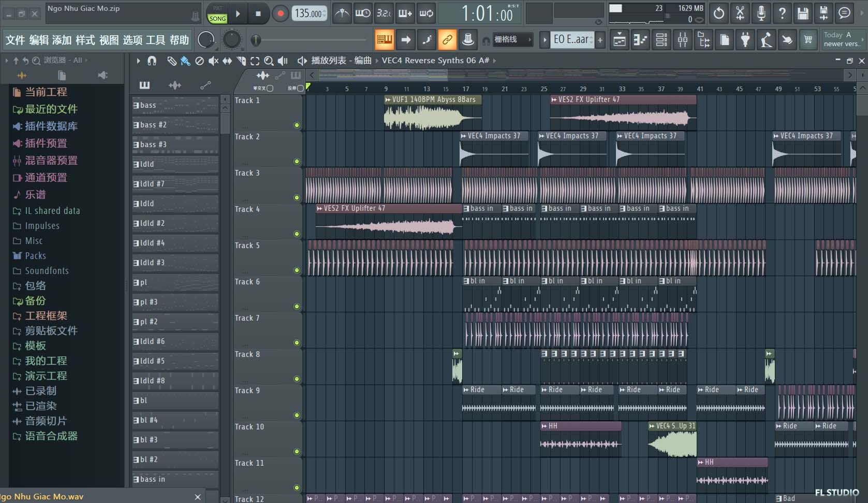The image size is (868, 503).
Task: Open the help question mark icon
Action: (x=782, y=13)
